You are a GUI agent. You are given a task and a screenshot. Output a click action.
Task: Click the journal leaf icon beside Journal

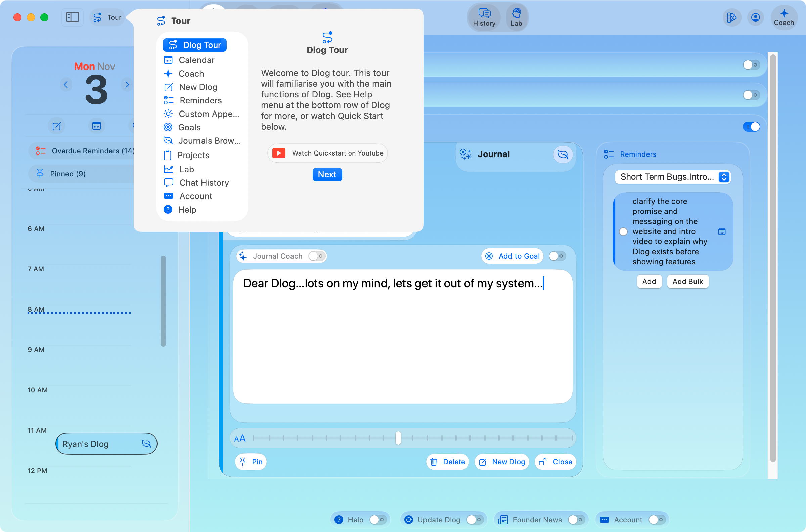tap(563, 154)
